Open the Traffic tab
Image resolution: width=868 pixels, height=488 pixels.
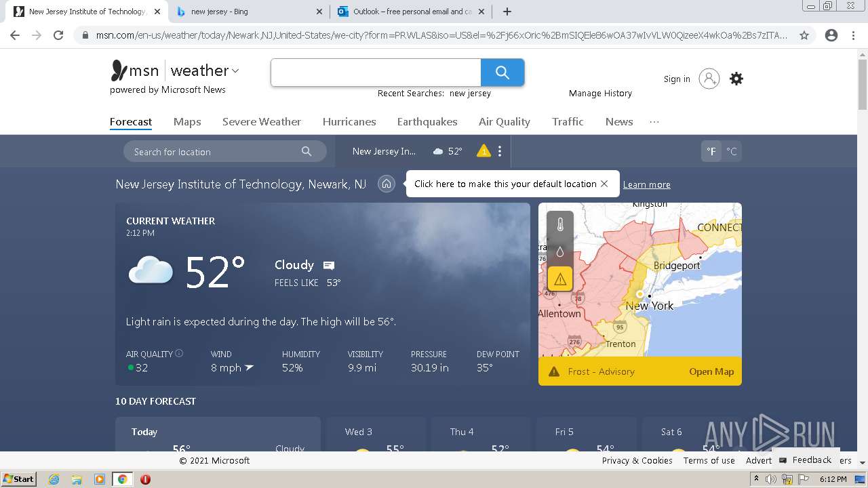(x=568, y=122)
